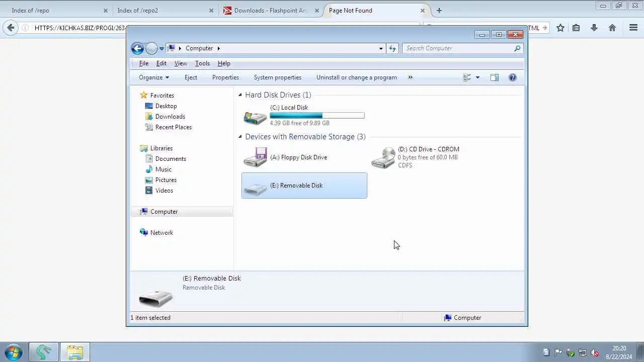
Task: Click the Local Disk free space bar
Action: tap(317, 116)
